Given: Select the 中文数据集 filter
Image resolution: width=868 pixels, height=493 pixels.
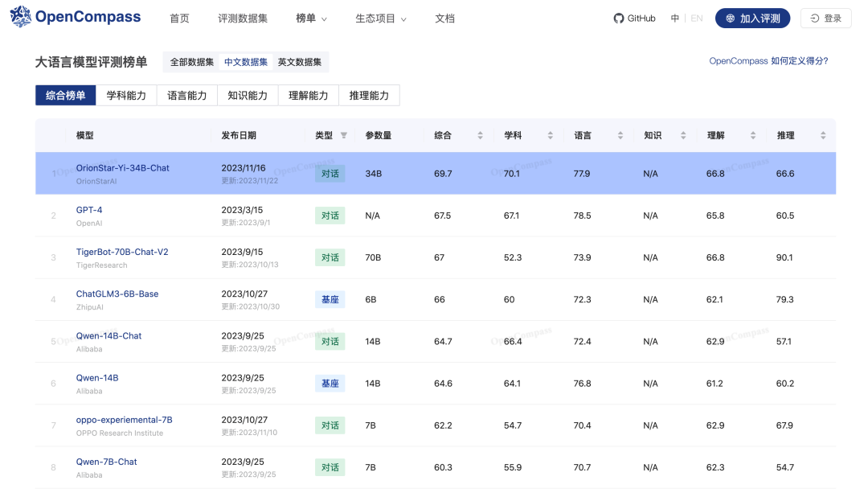Looking at the screenshot, I should click(246, 62).
